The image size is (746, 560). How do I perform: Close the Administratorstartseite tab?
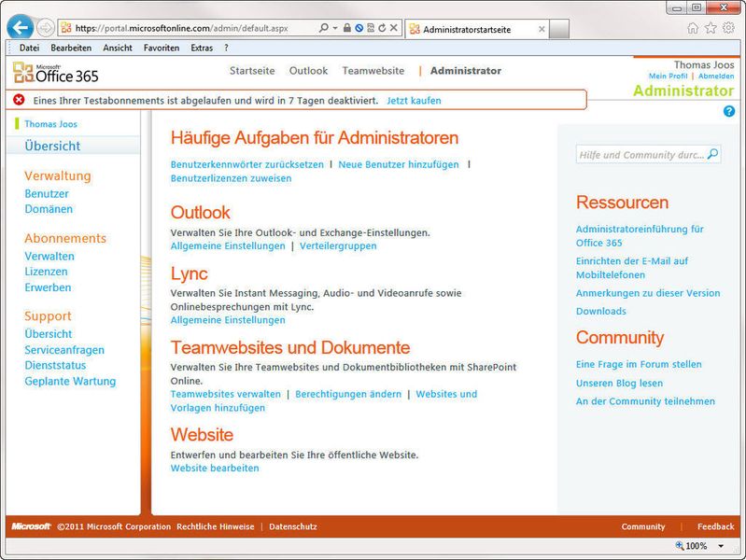coord(542,29)
